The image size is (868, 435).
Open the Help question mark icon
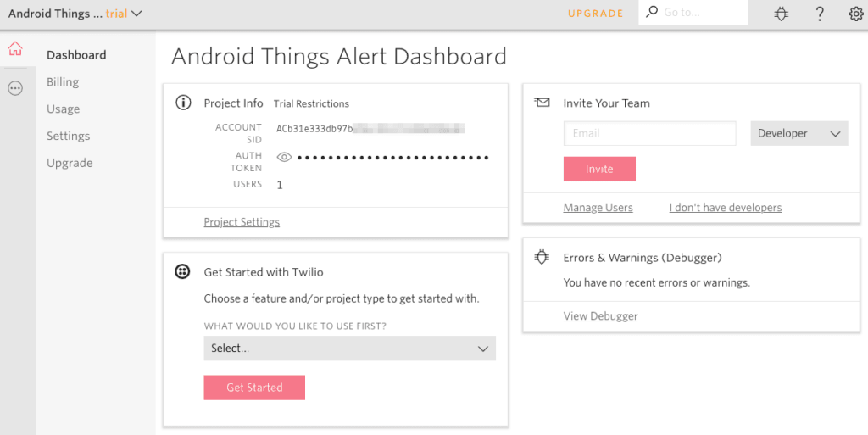[x=820, y=14]
